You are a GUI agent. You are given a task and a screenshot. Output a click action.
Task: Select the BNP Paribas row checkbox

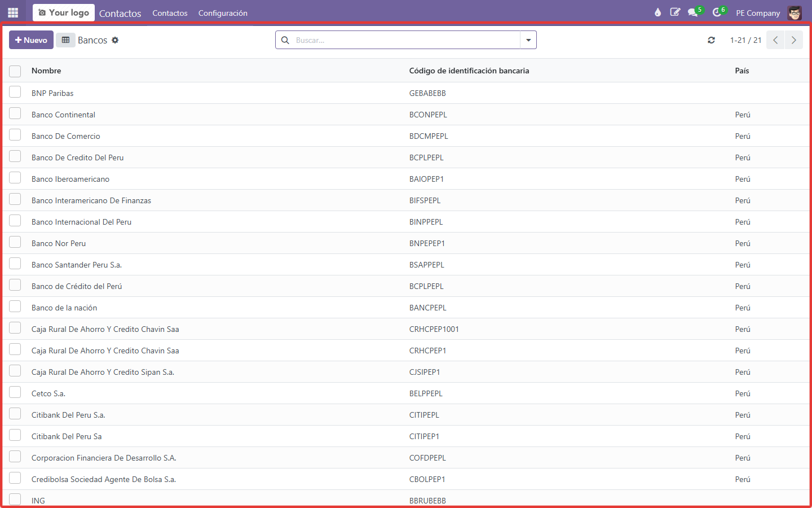click(x=15, y=92)
